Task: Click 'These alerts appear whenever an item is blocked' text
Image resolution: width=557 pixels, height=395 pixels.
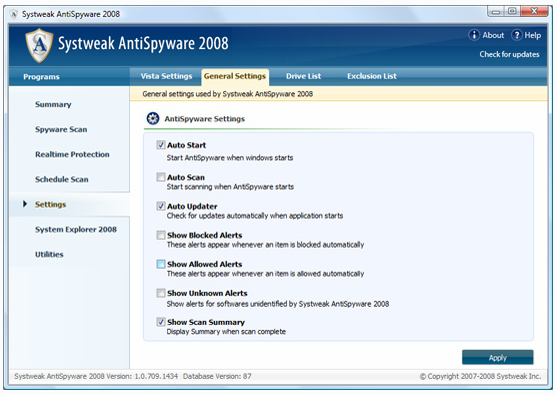Action: pos(265,245)
